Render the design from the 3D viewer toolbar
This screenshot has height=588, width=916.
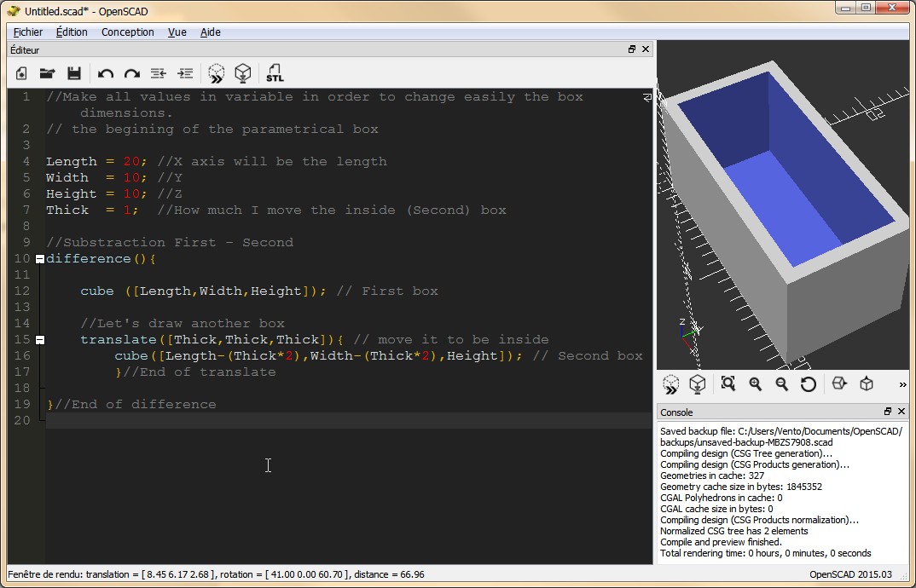click(x=697, y=384)
